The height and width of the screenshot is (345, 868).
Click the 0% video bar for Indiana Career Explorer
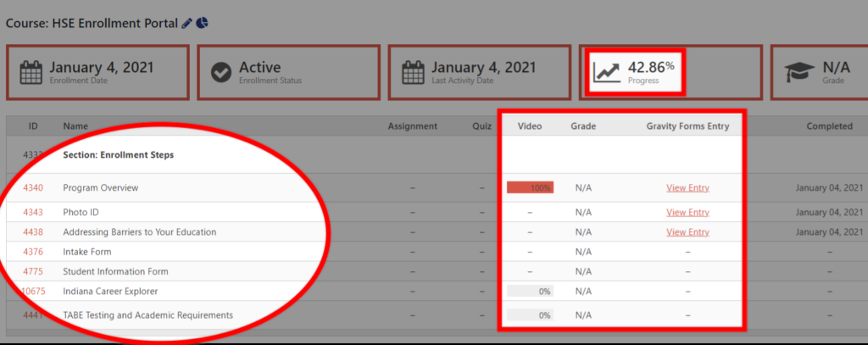coord(530,292)
